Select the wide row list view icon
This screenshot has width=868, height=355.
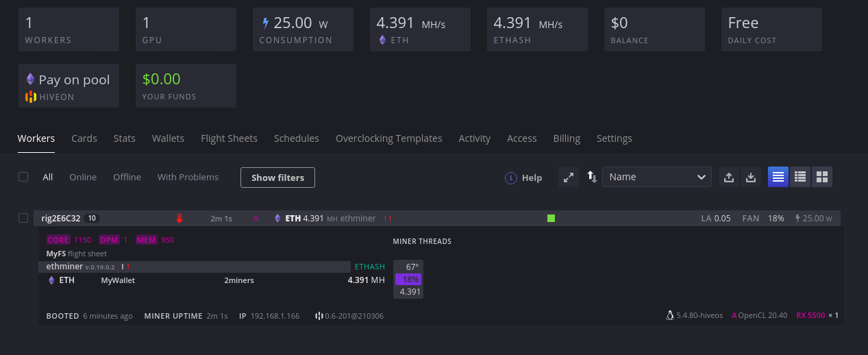(778, 177)
